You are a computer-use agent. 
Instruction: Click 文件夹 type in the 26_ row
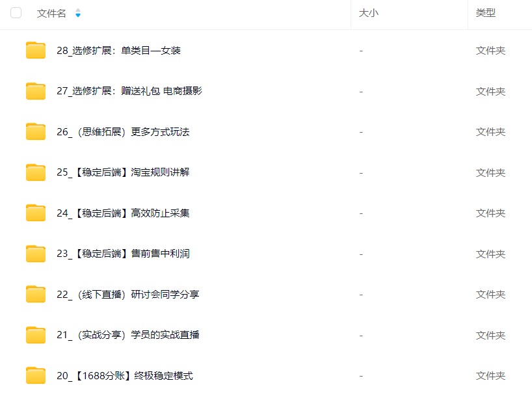click(x=490, y=131)
